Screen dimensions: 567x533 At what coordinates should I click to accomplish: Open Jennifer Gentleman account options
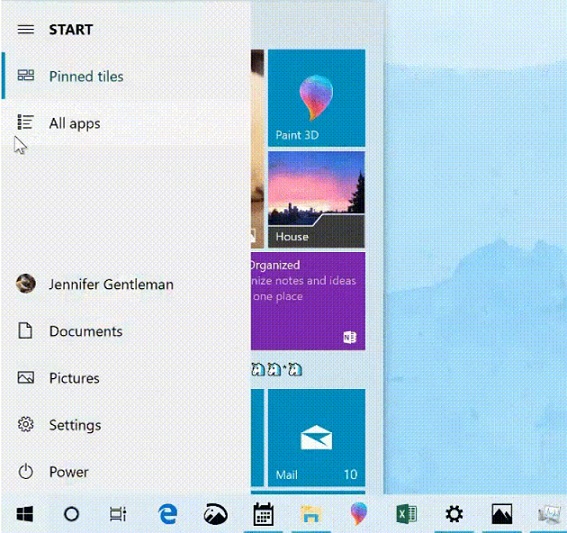126,284
